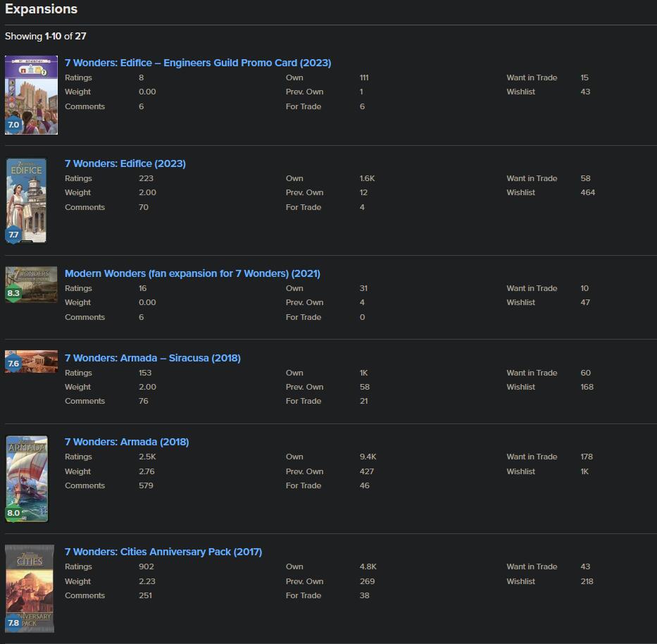Click the 8.0 rating badge on Armada
This screenshot has height=644, width=657.
(x=13, y=513)
